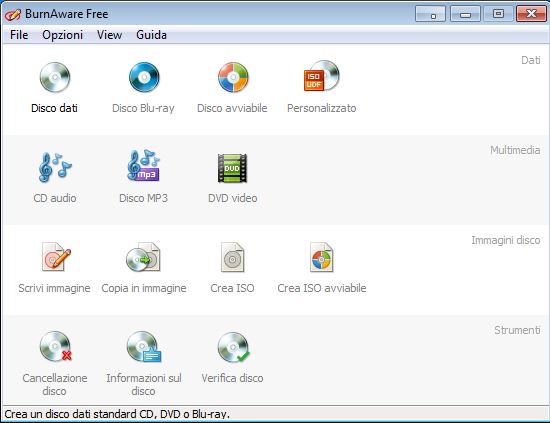Open the Guida menu

151,35
